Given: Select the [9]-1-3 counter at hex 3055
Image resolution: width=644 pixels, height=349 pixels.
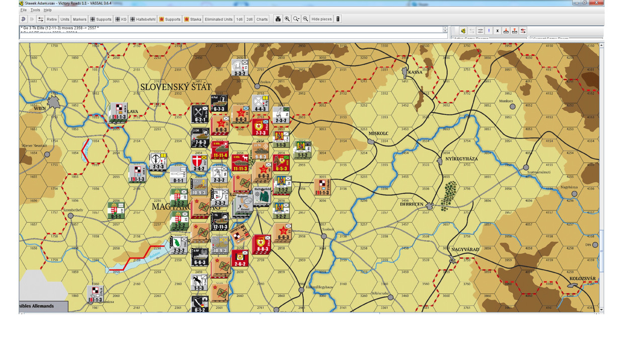Looking at the screenshot, I should coord(323,186).
